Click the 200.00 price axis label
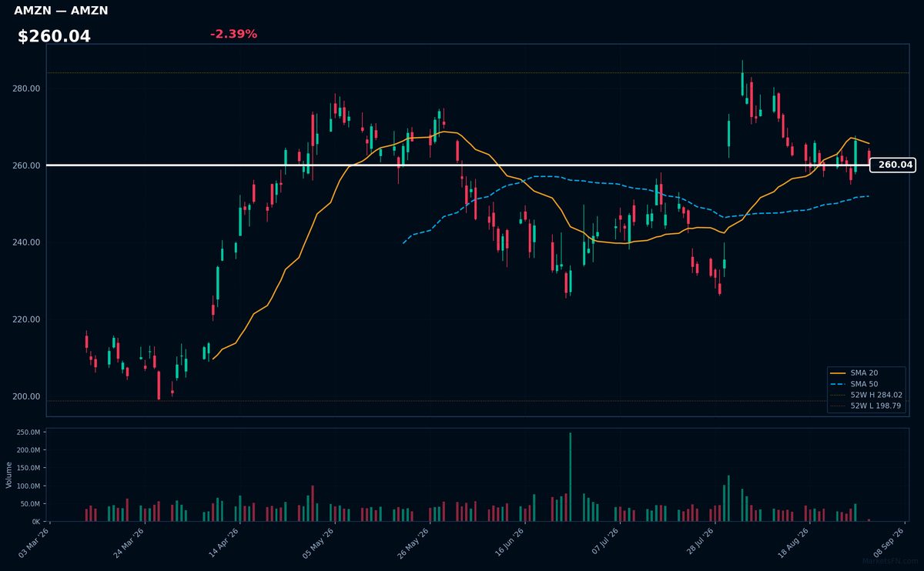Screen dimensions: 924x571 coord(28,396)
